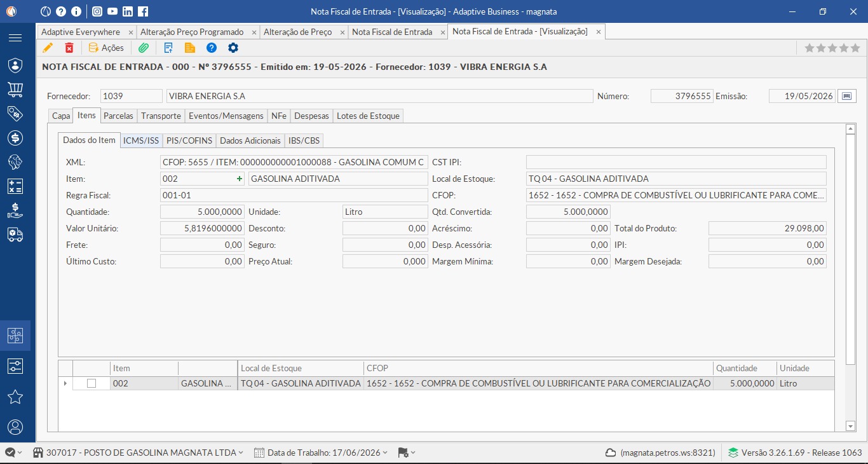Open the calculator sidebar icon
This screenshot has width=868, height=464.
(x=15, y=186)
